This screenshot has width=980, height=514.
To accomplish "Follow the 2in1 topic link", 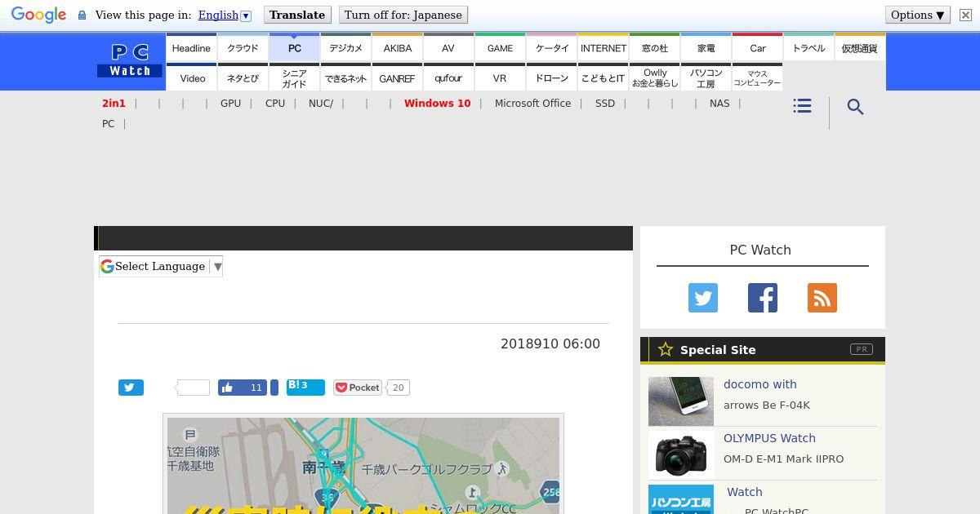I will (x=114, y=104).
